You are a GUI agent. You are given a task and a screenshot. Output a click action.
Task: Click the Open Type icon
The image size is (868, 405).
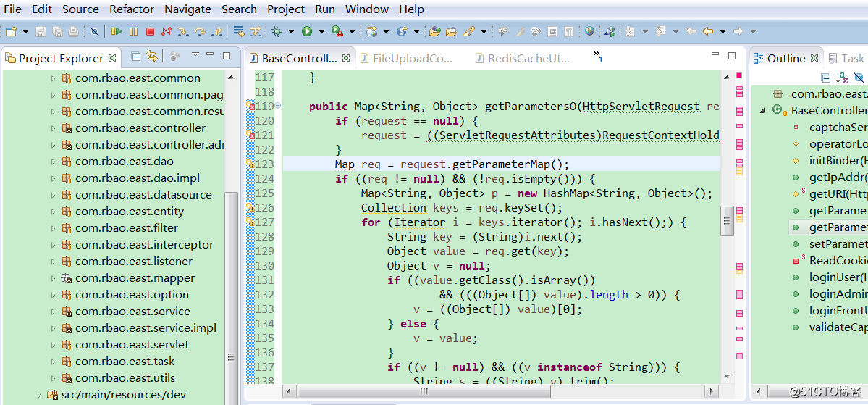coord(434,32)
